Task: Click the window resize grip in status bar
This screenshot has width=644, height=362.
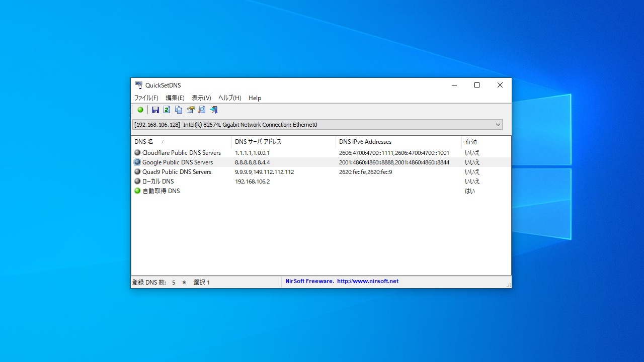Action: point(508,285)
